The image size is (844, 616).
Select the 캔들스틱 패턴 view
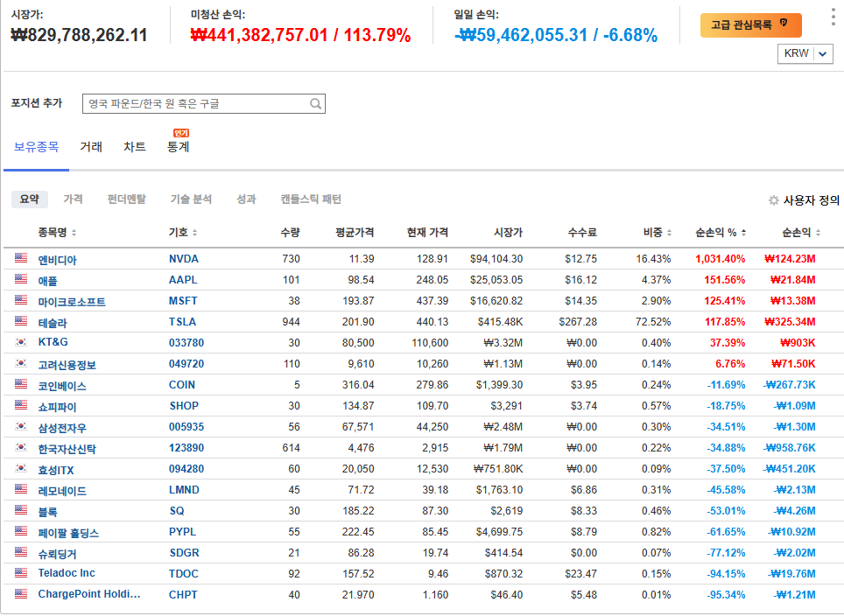311,199
